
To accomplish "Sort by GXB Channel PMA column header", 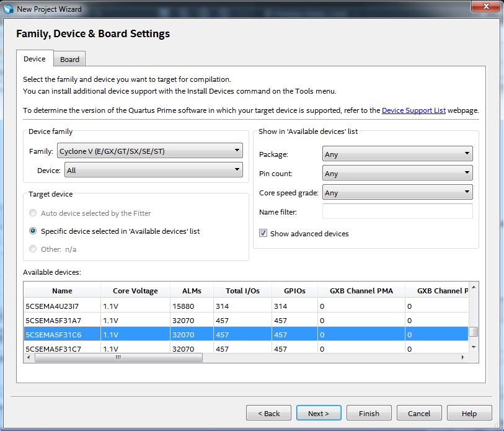I will coord(361,291).
